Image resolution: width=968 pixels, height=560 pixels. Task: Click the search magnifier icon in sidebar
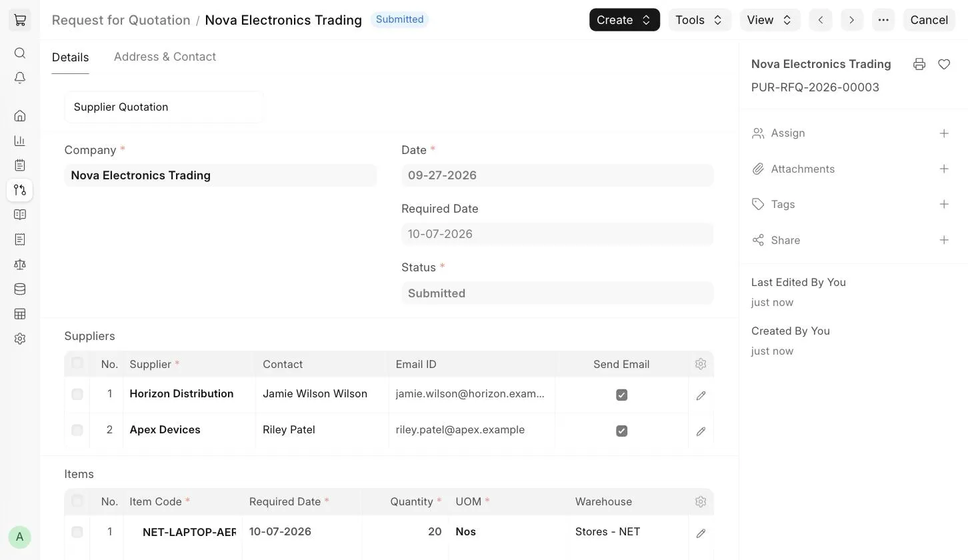click(20, 53)
